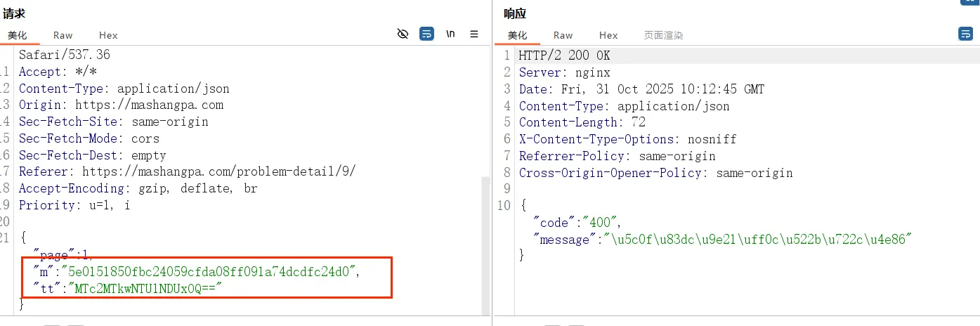
Task: Open the response Raw tab
Action: coord(563,35)
